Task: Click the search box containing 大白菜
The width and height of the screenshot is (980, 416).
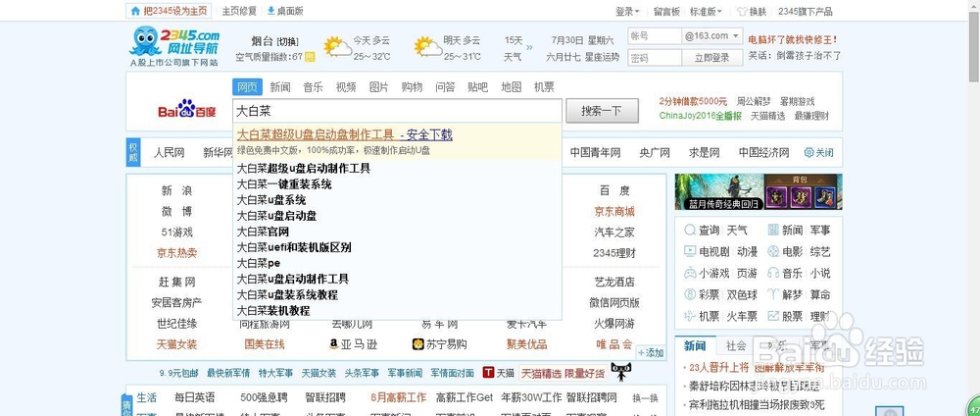Action: pos(398,111)
